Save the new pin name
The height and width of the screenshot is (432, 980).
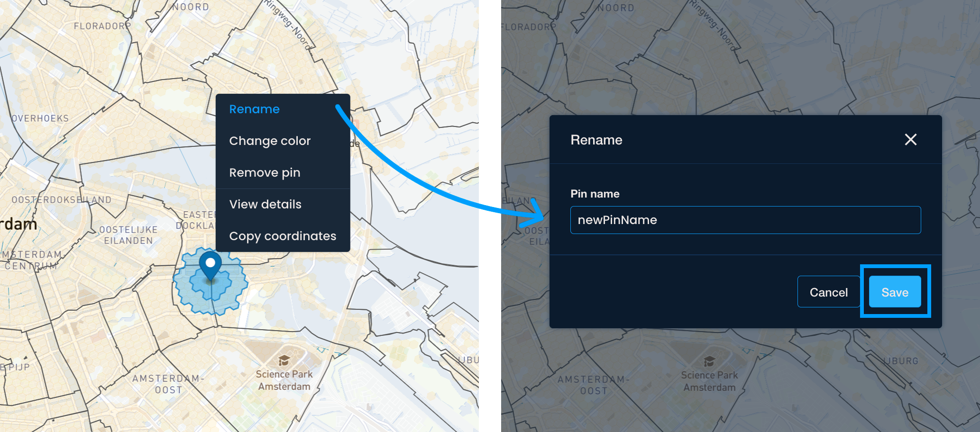(x=895, y=292)
